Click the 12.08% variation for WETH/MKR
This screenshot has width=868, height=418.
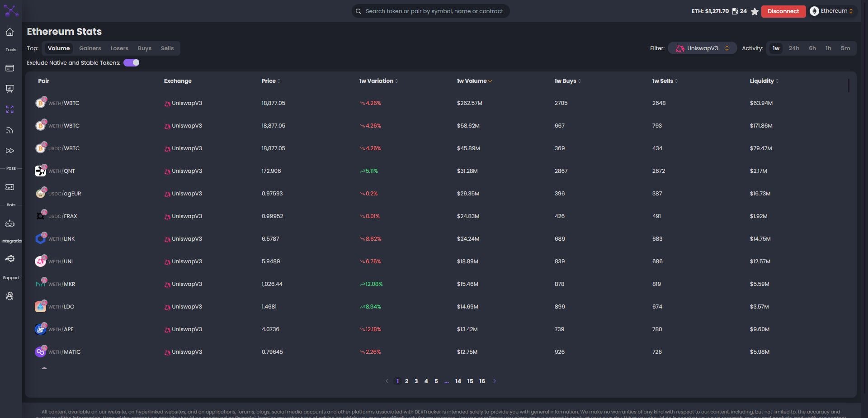tap(371, 284)
